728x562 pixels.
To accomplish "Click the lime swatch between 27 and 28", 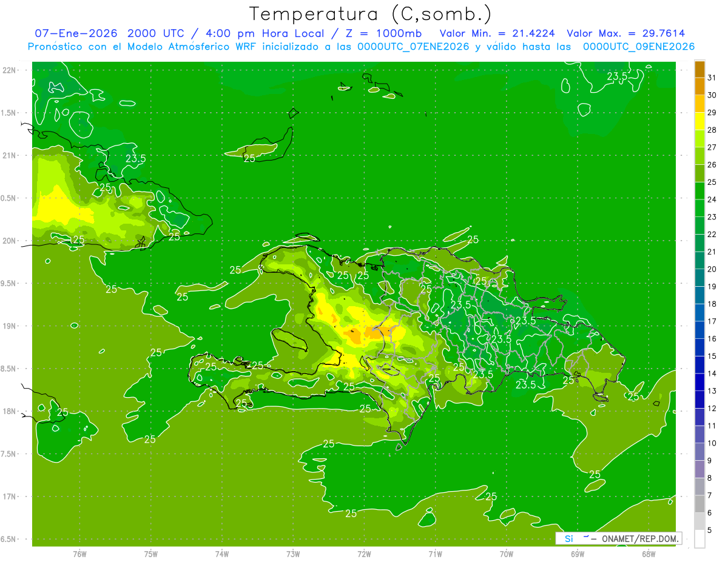I will pyautogui.click(x=699, y=139).
